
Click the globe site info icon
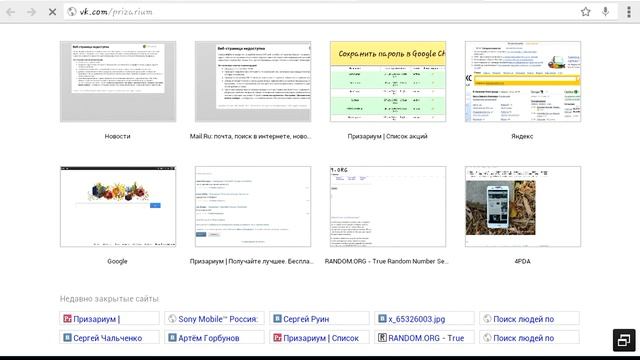tap(72, 12)
